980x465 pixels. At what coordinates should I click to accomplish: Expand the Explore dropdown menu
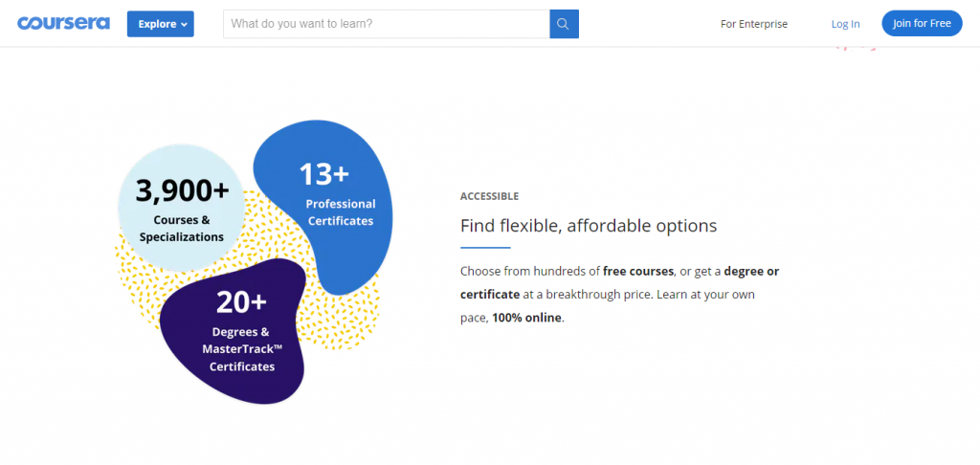(160, 24)
